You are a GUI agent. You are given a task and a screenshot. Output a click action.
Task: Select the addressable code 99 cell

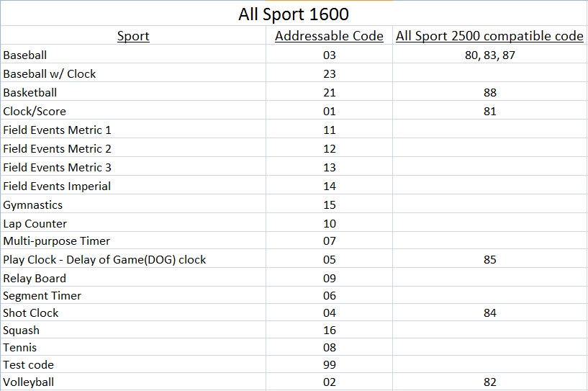pyautogui.click(x=330, y=364)
